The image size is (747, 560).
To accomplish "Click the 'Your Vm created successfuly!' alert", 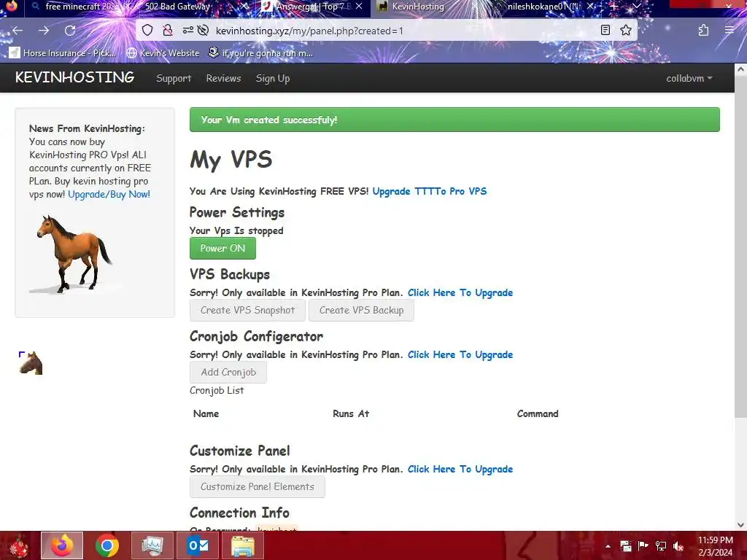I will pyautogui.click(x=454, y=120).
